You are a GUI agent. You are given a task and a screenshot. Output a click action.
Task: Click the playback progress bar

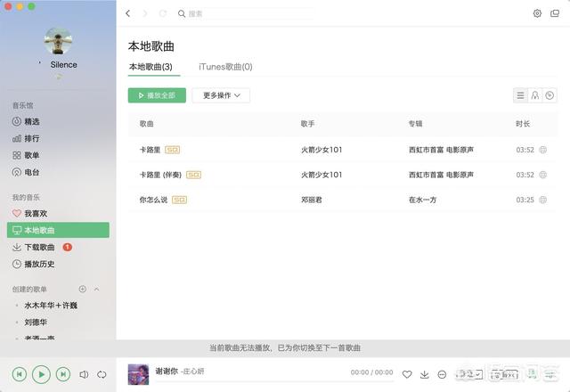[x=275, y=381]
